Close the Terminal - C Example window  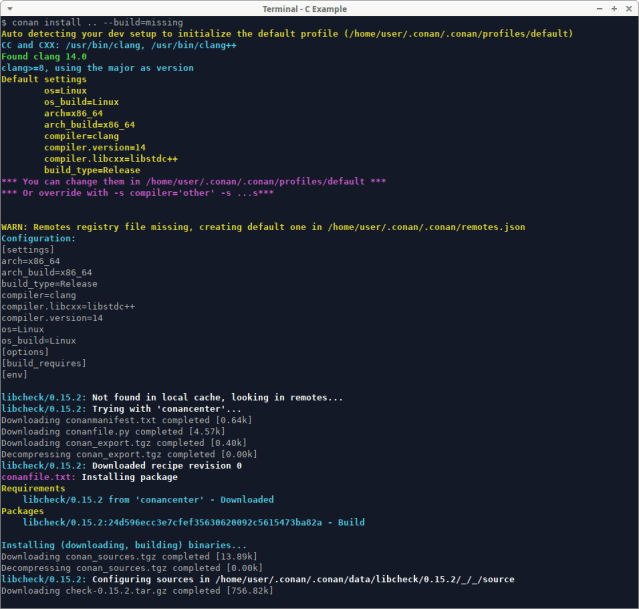coord(629,9)
